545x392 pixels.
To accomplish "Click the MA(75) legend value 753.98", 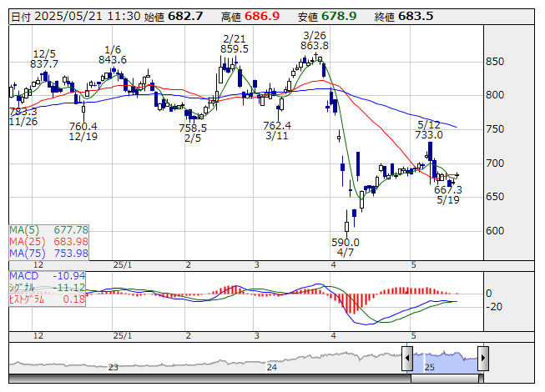I will [71, 254].
